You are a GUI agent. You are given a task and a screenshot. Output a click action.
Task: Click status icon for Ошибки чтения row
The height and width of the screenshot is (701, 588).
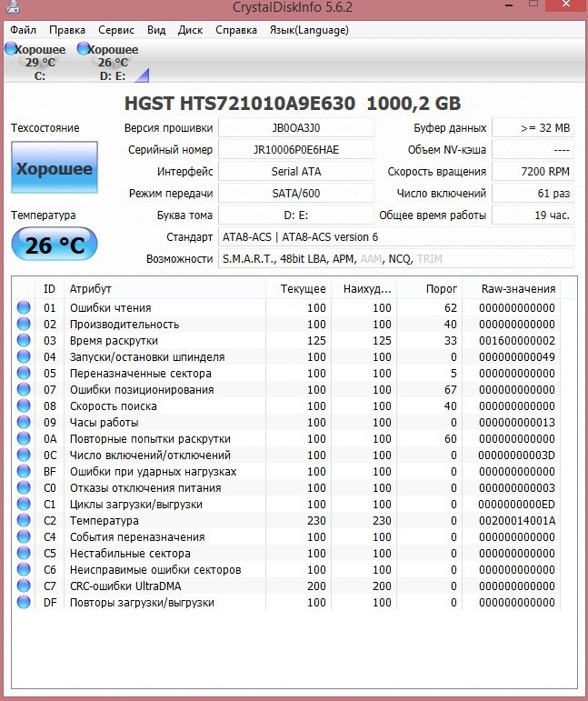[24, 307]
